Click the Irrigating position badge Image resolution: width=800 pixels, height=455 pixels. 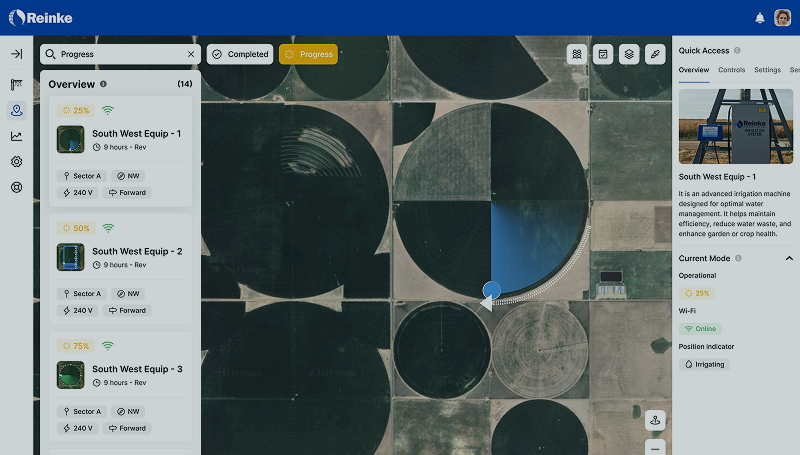coord(704,364)
